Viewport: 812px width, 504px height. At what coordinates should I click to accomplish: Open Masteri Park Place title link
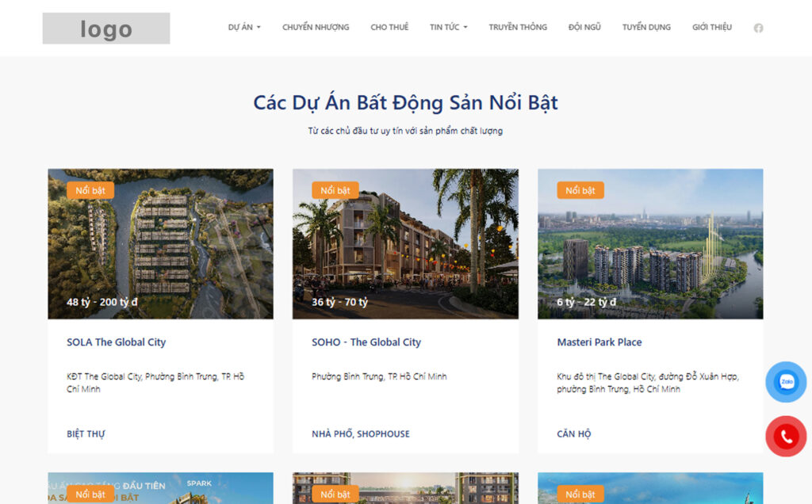(599, 342)
